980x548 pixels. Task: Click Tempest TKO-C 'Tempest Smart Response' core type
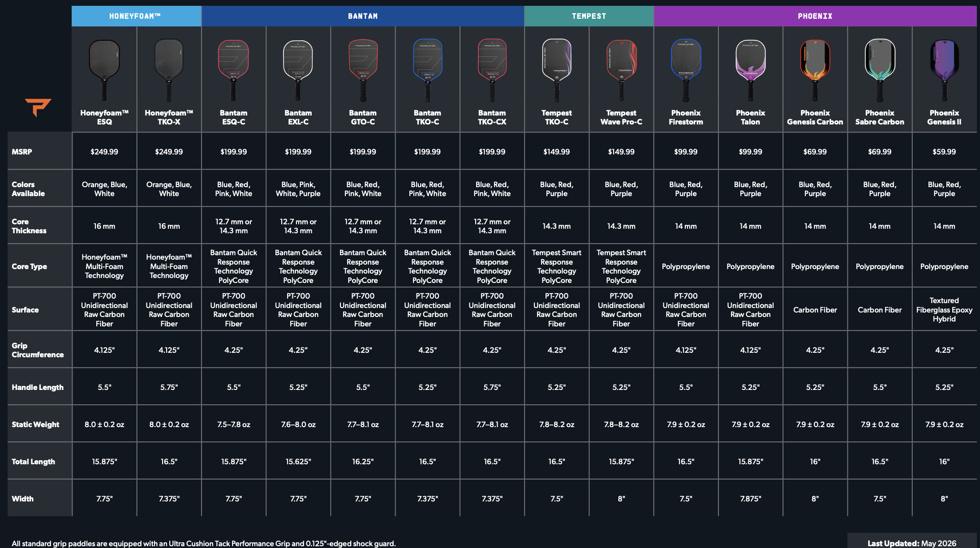pos(557,266)
